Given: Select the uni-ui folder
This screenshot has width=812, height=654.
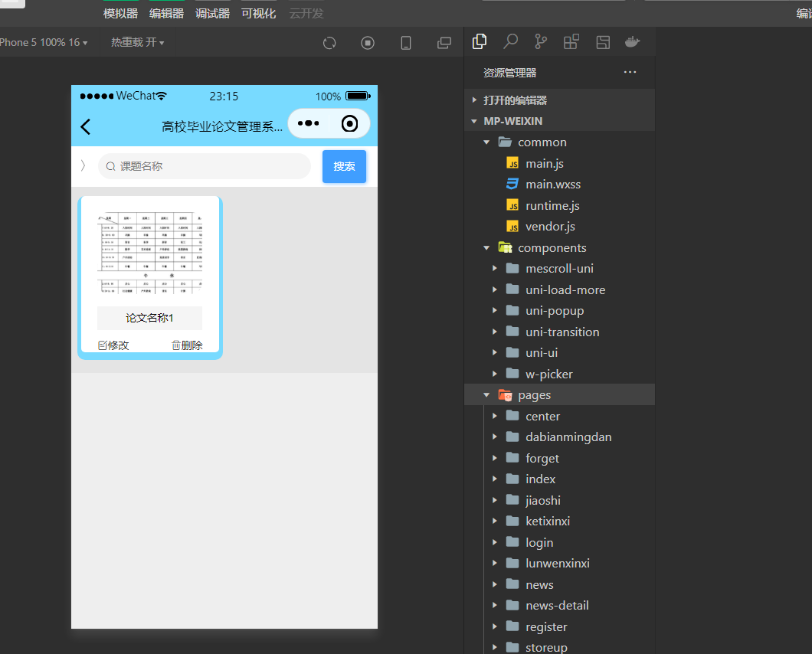Looking at the screenshot, I should pos(559,352).
